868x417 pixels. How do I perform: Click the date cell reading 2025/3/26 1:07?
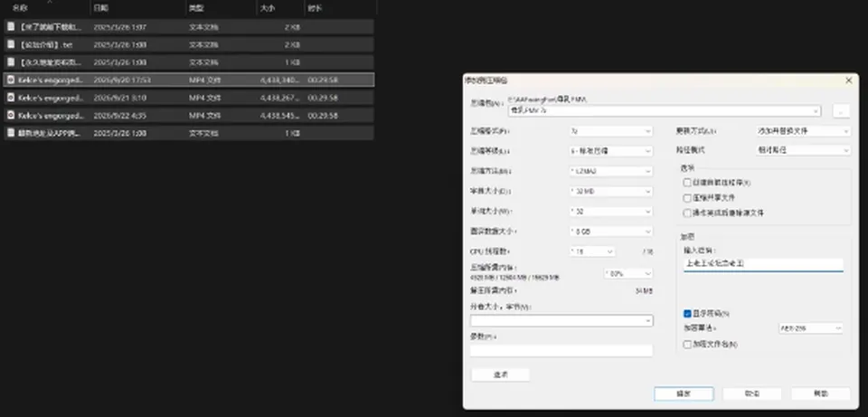tap(120, 26)
